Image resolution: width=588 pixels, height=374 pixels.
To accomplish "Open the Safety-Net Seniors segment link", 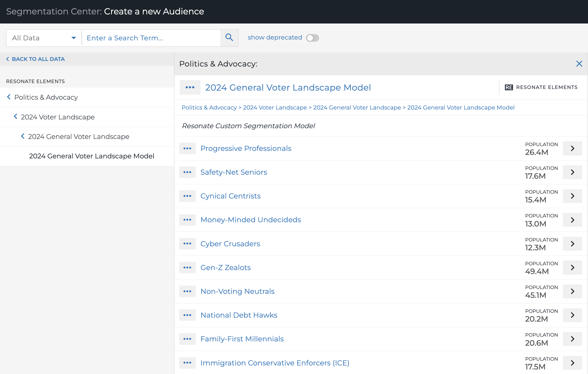I will [x=234, y=172].
